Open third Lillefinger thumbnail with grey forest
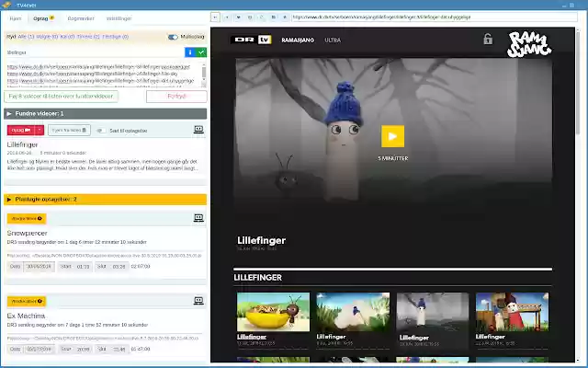 433,312
